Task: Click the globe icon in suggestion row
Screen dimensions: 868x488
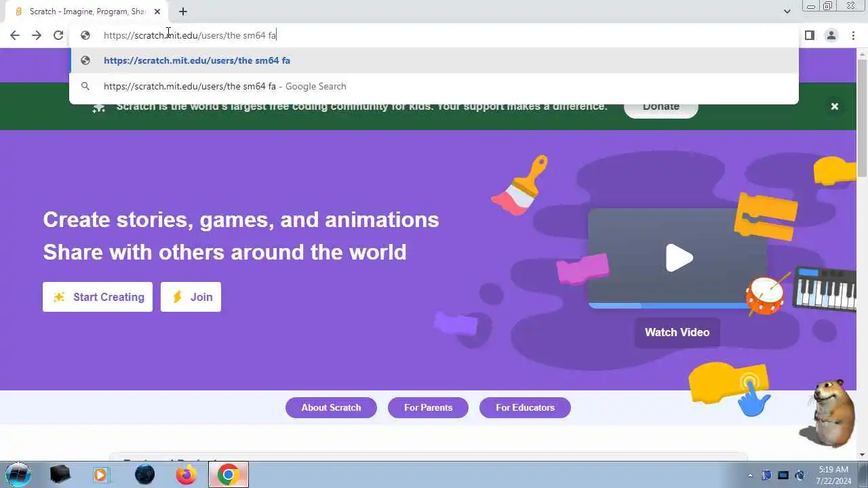Action: [x=85, y=60]
